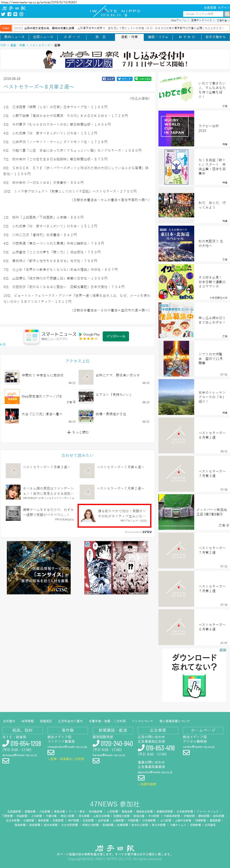Call phone icon for 019-653-4118
The image size is (230, 868).
click(x=141, y=748)
